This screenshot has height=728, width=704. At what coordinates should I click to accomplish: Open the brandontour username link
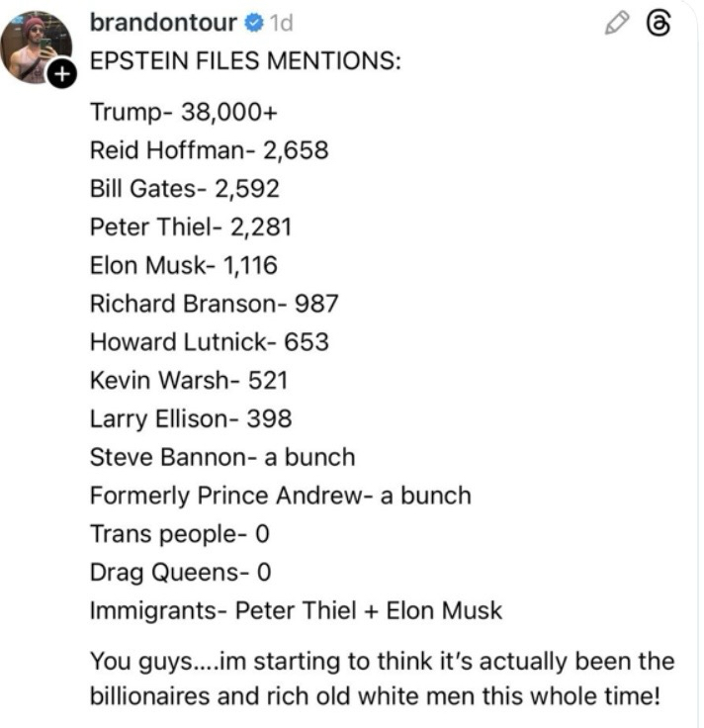(x=163, y=23)
